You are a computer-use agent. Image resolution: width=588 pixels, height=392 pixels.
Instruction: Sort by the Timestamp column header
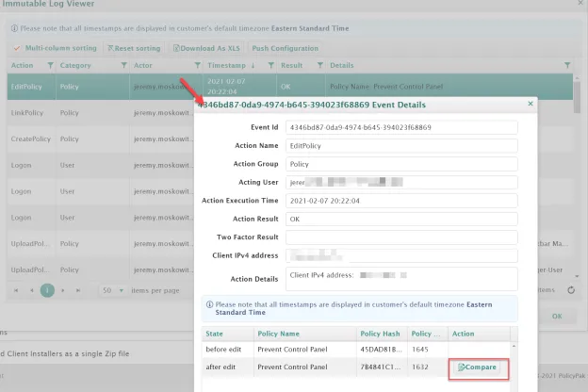point(226,65)
